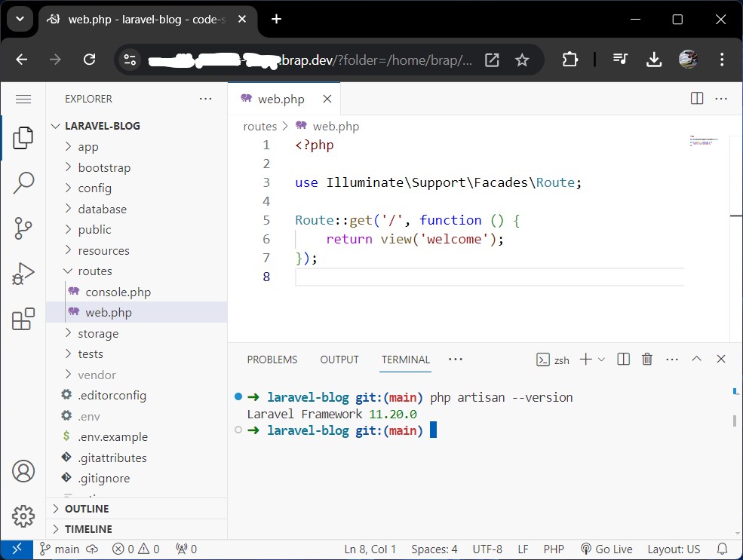Viewport: 743px width, 560px height.
Task: Split the editor to the right
Action: point(697,99)
